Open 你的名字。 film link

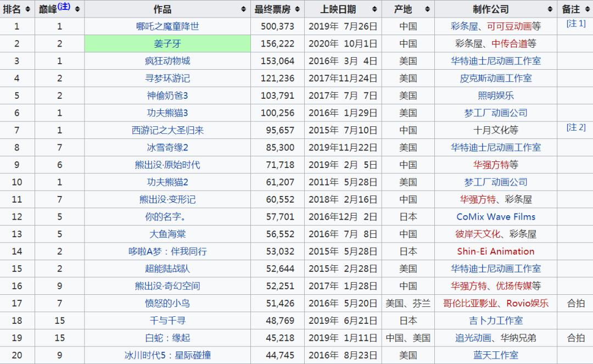click(165, 217)
